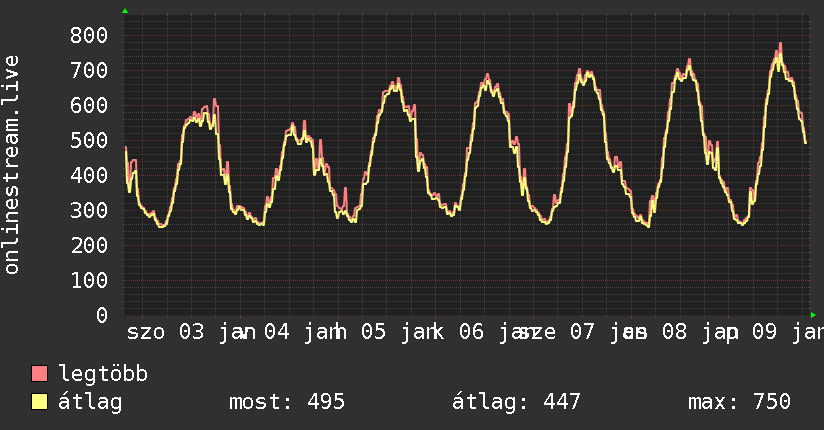Image resolution: width=824 pixels, height=430 pixels.
Task: Select the legtöbb legend label
Action: pyautogui.click(x=104, y=374)
